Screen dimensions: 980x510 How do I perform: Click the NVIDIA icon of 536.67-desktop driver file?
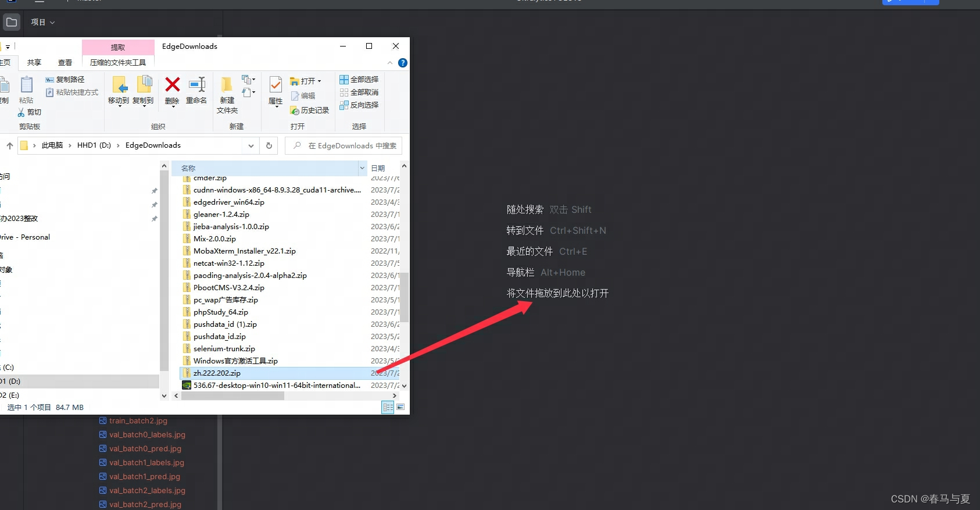coord(187,386)
